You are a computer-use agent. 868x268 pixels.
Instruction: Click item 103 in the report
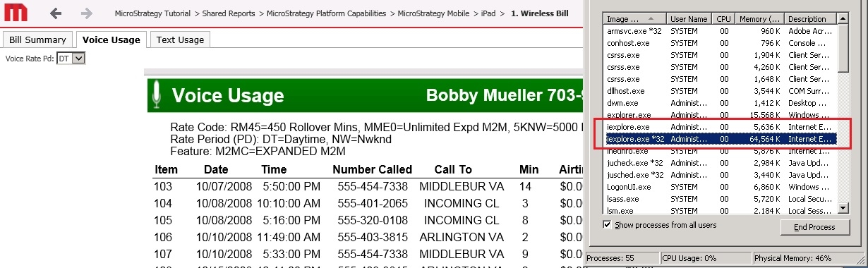[163, 186]
